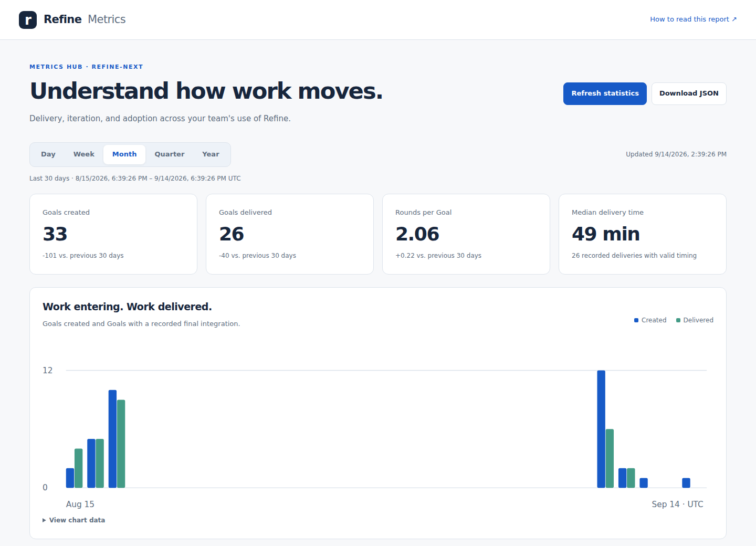Click the Refresh statistics button
This screenshot has width=756, height=546.
click(x=605, y=93)
